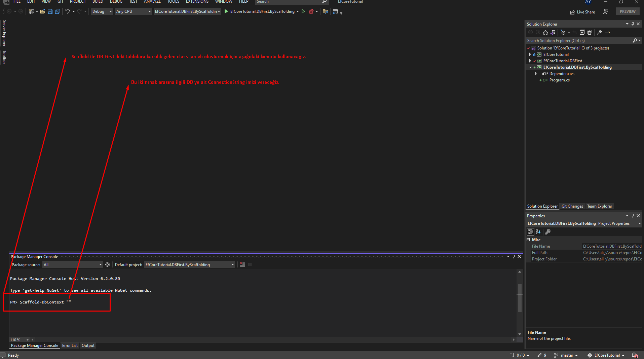Pin the Package Manager Console panel
Screen dimensions: 644x359
click(x=514, y=256)
